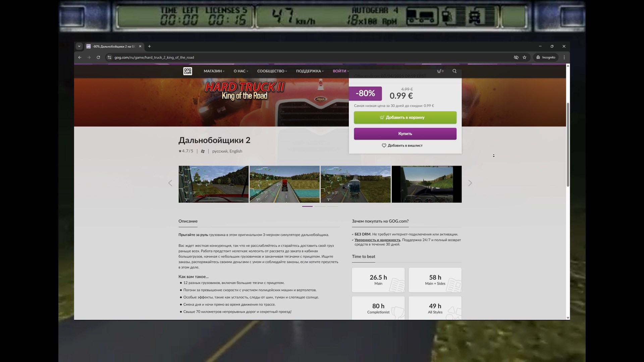Image resolution: width=644 pixels, height=362 pixels.
Task: Click the русский, English languages text
Action: [x=227, y=151]
